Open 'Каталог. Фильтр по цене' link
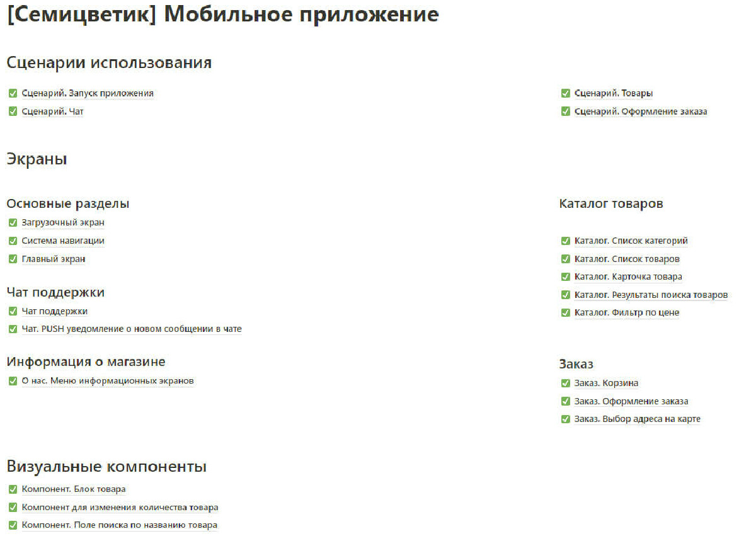 coord(627,312)
